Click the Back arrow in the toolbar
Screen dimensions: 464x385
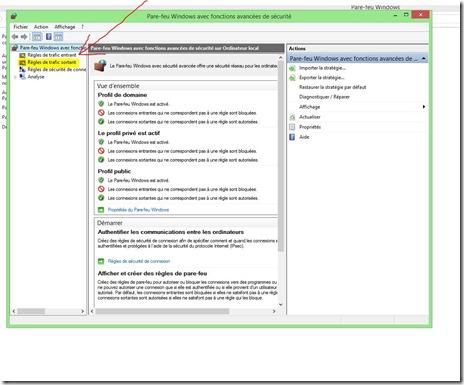pyautogui.click(x=15, y=37)
